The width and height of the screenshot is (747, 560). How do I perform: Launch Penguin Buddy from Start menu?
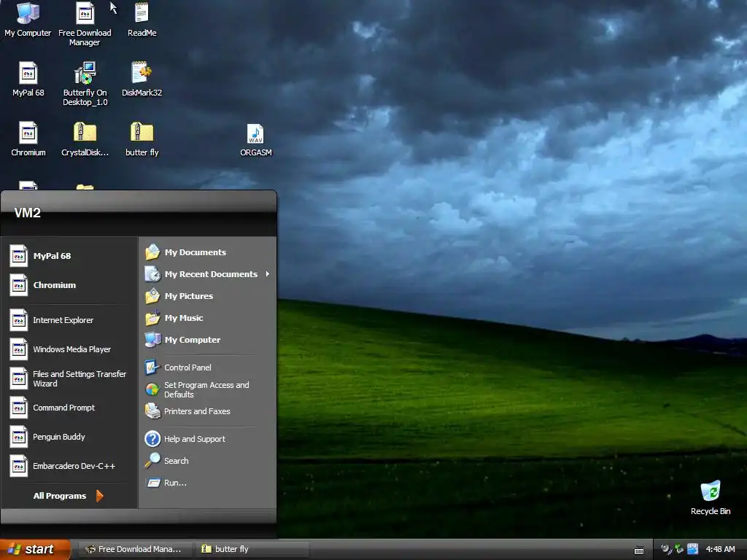[x=69, y=437]
